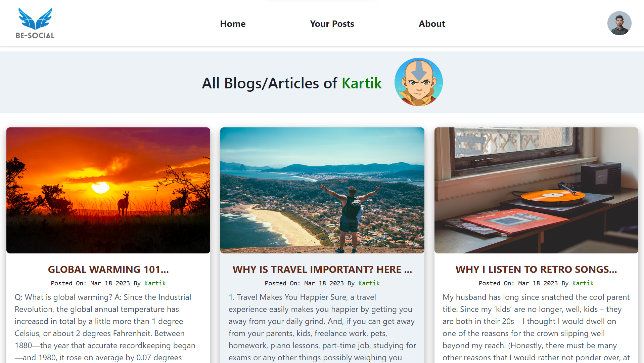Click Kartik's Aang avatar image

pos(418,82)
